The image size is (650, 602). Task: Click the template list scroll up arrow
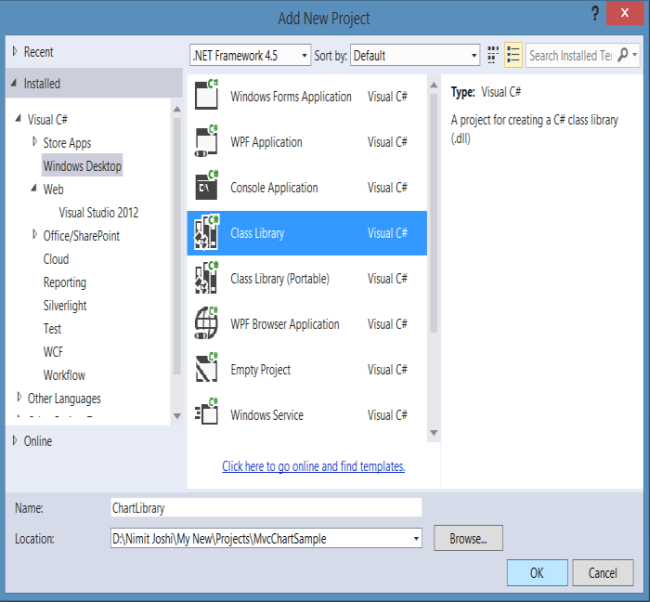434,85
